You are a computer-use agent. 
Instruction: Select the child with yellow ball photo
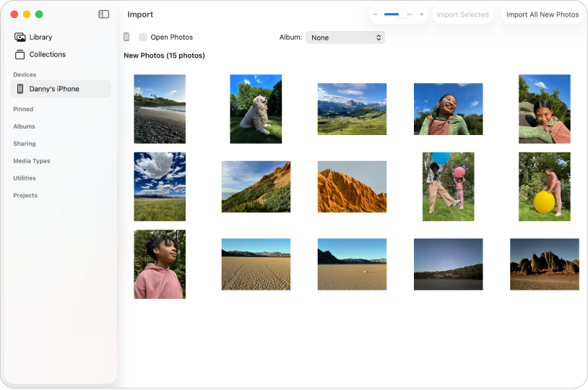[544, 186]
